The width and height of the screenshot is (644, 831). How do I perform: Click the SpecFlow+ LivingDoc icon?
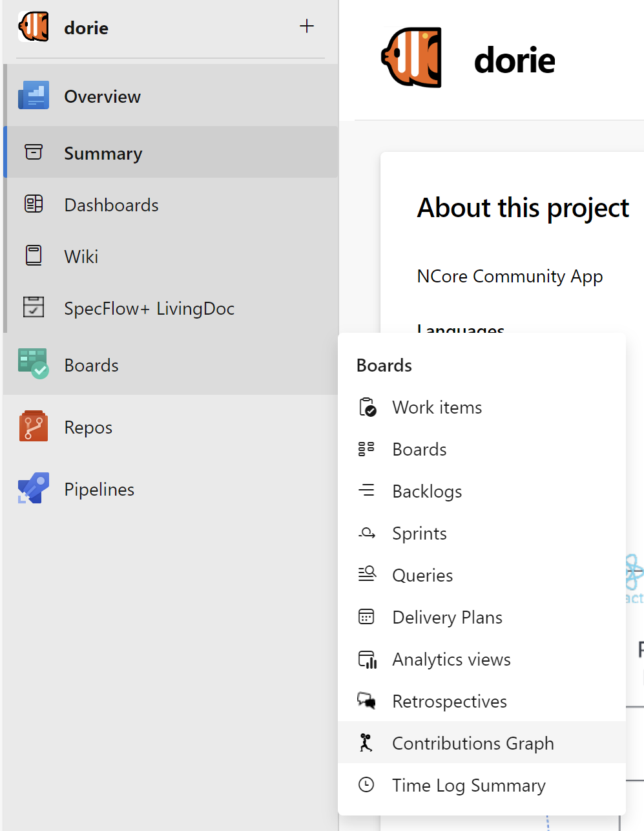pos(34,307)
